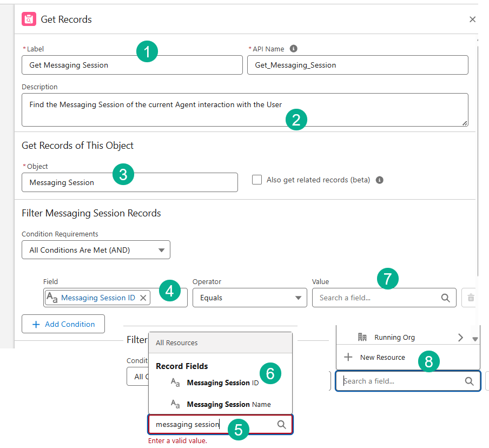The width and height of the screenshot is (489, 448).
Task: Click the plus icon beside New Resource
Action: tap(348, 357)
